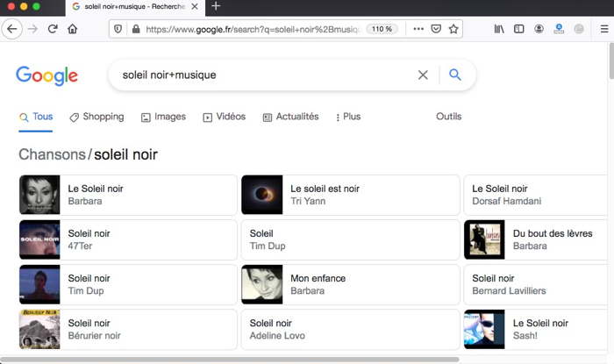Open 'Soleil noir' by 47Ter
The width and height of the screenshot is (614, 364).
pyautogui.click(x=128, y=239)
